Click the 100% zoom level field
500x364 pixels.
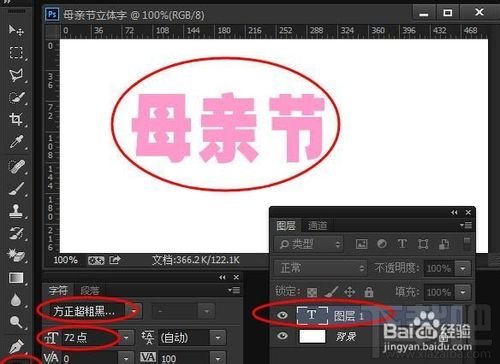pyautogui.click(x=66, y=260)
